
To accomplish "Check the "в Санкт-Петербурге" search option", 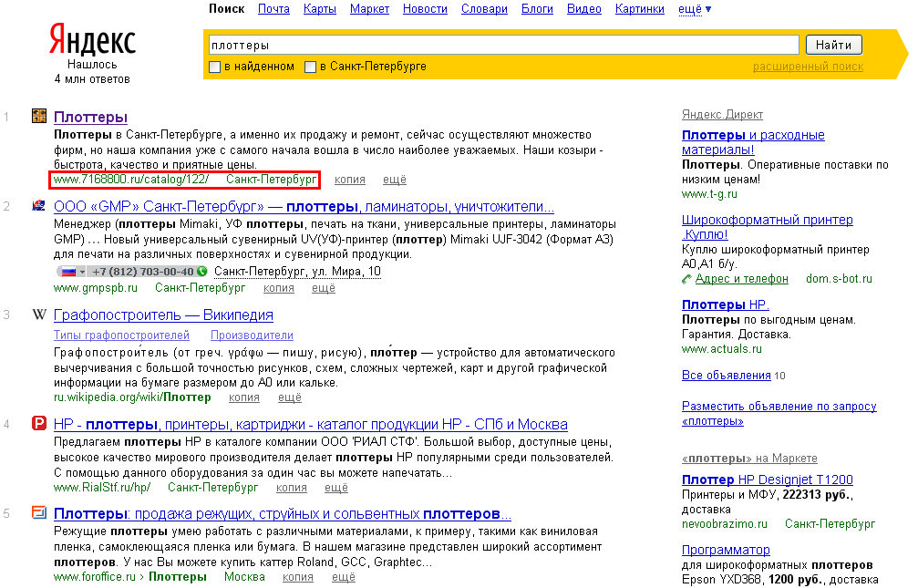I will click(x=311, y=67).
